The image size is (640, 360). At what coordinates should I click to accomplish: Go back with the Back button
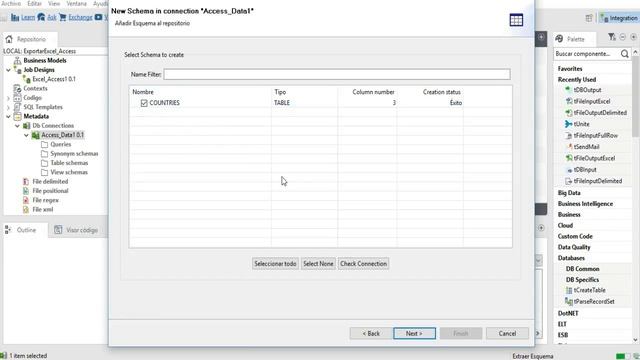coord(371,333)
